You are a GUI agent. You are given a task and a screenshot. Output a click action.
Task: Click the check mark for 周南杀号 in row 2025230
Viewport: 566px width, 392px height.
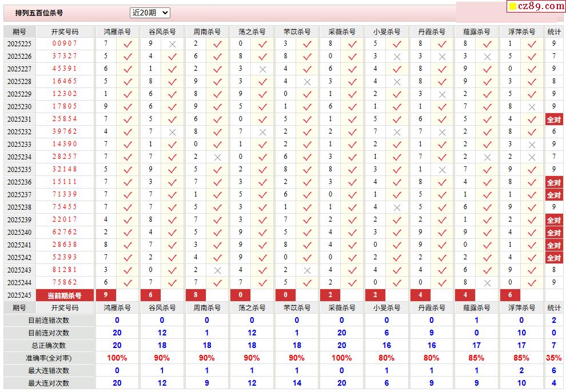pyautogui.click(x=217, y=107)
